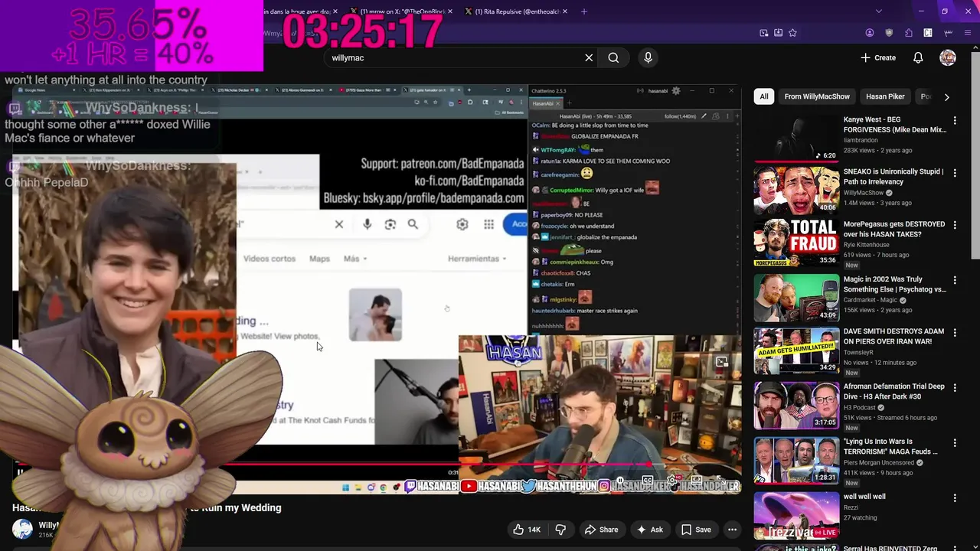Toggle closed captions on the player

point(647,481)
